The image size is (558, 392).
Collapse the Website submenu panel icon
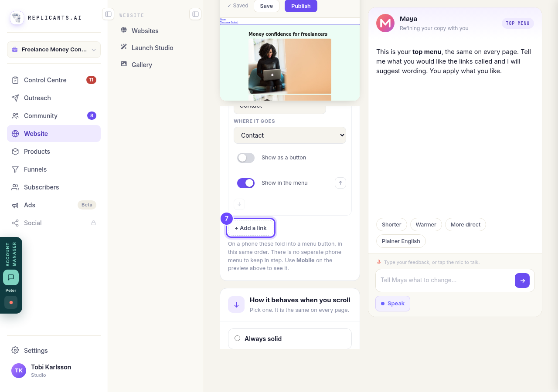(195, 14)
